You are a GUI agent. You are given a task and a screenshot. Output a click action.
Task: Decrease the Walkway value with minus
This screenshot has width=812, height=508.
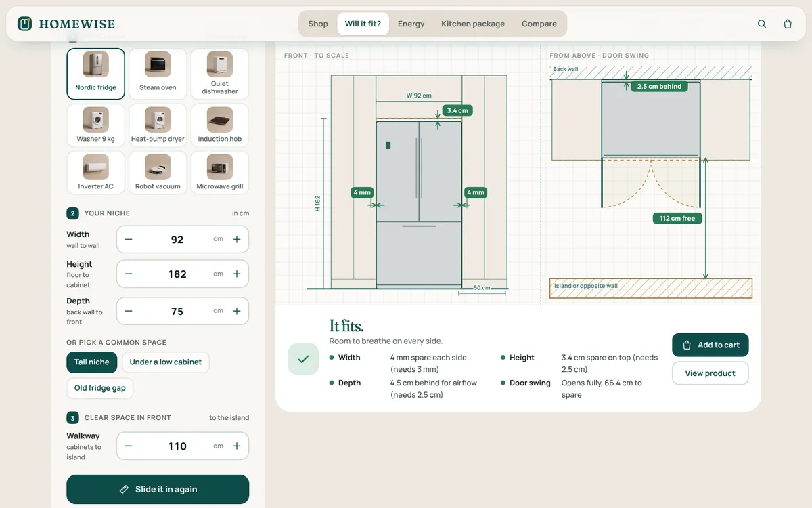[x=129, y=446]
